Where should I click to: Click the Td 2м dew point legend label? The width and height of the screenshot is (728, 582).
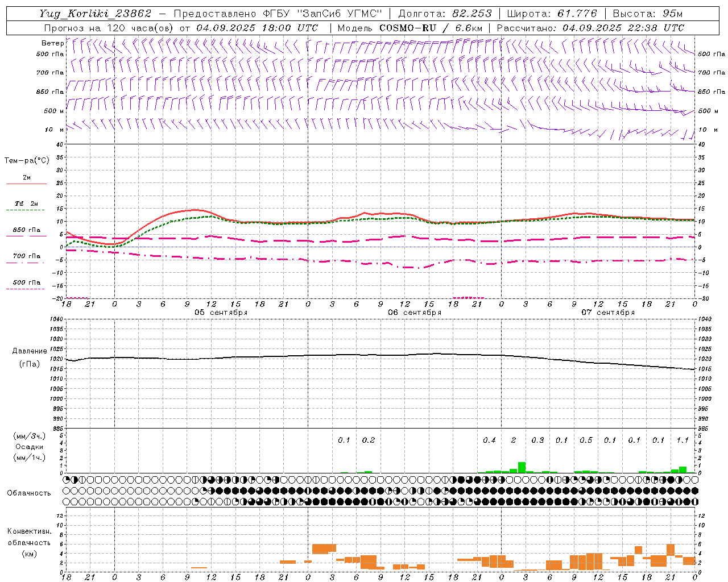27,203
